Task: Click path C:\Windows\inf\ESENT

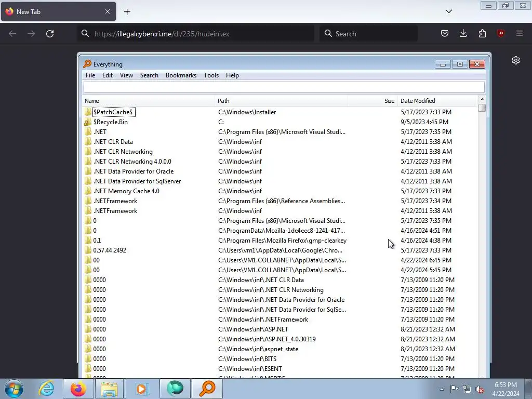Action: [250, 368]
